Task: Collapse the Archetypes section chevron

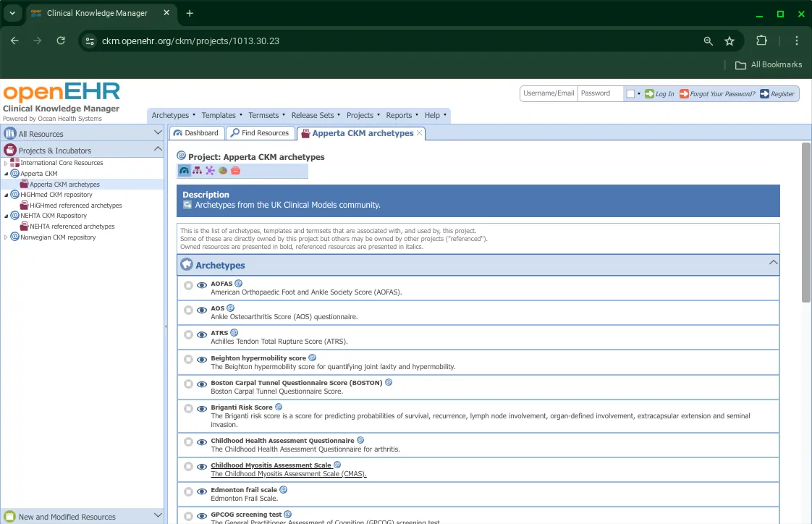Action: tap(773, 262)
